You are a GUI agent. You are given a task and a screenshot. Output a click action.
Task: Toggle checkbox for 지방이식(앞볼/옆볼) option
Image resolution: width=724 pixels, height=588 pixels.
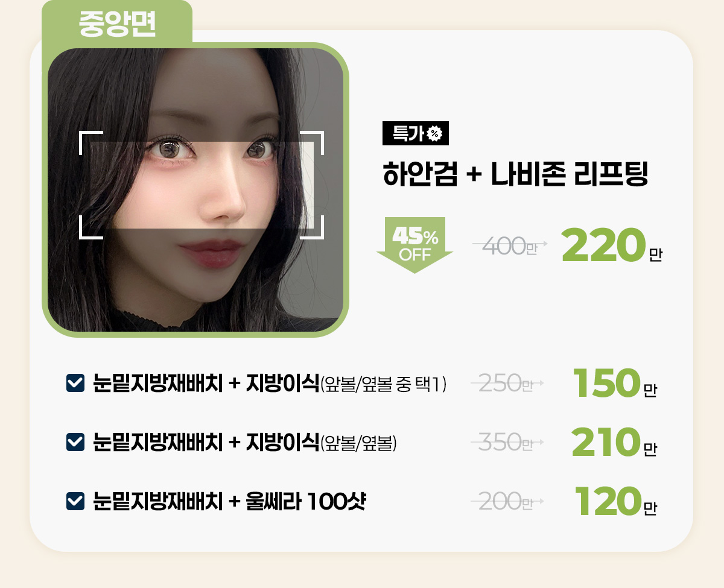(x=74, y=442)
